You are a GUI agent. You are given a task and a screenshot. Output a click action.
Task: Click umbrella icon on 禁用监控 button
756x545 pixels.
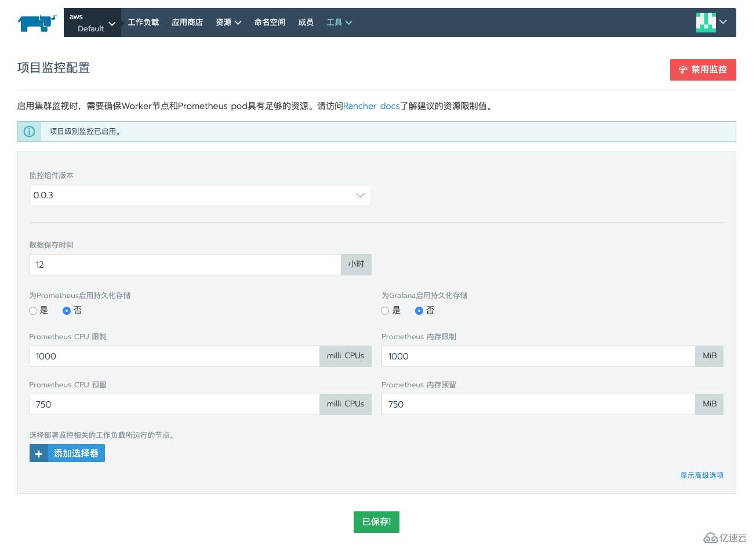point(683,70)
